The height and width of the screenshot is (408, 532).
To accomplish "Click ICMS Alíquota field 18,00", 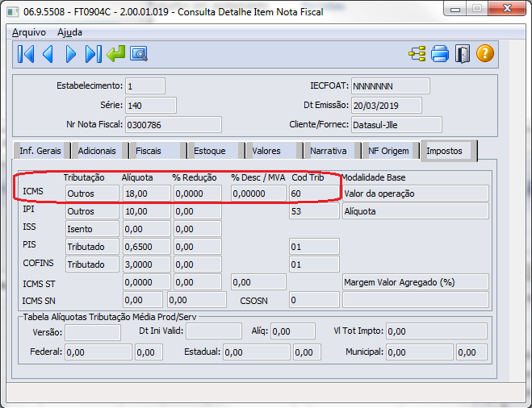I will (147, 194).
